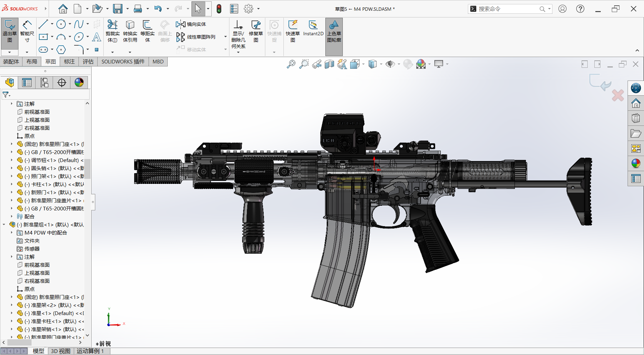Open the Design Library task pane tab
Viewport: 644px width, 355px height.
[636, 118]
